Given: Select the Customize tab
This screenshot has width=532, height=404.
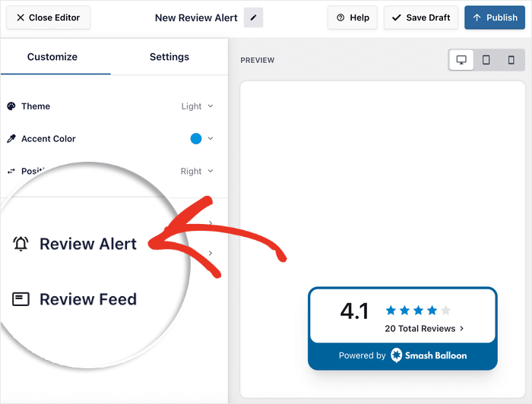Looking at the screenshot, I should (x=52, y=57).
